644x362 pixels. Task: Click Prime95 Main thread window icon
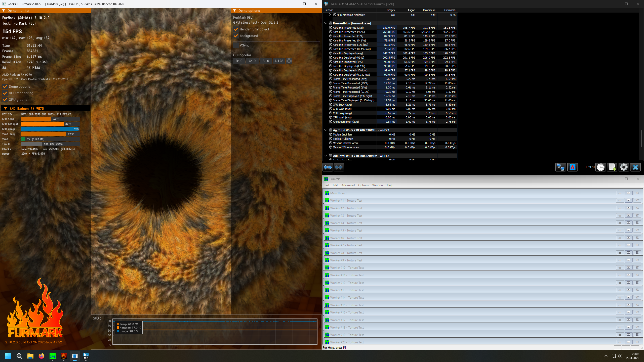pyautogui.click(x=327, y=193)
